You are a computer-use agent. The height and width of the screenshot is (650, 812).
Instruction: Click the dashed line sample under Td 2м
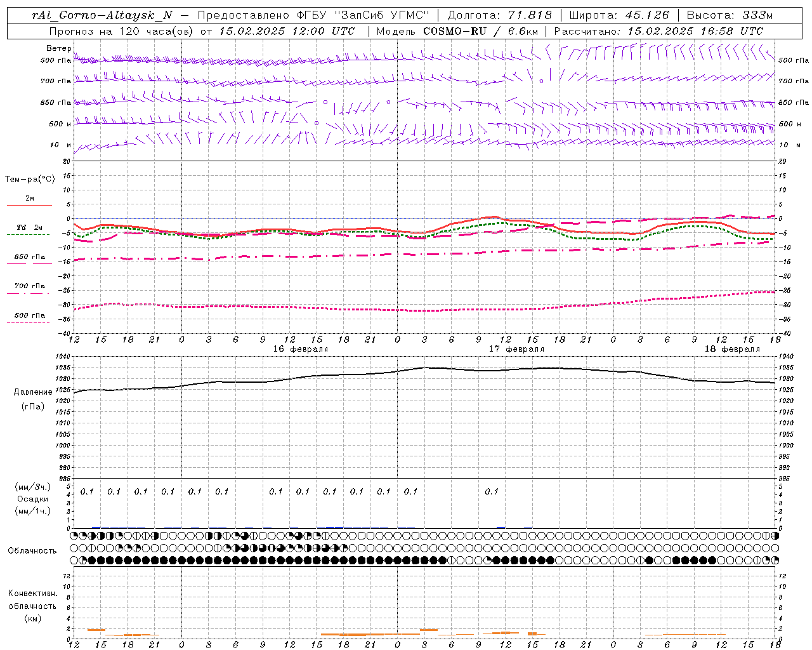click(29, 235)
